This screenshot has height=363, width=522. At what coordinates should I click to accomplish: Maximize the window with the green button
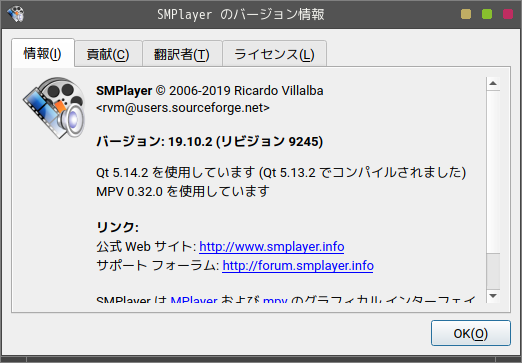[487, 14]
